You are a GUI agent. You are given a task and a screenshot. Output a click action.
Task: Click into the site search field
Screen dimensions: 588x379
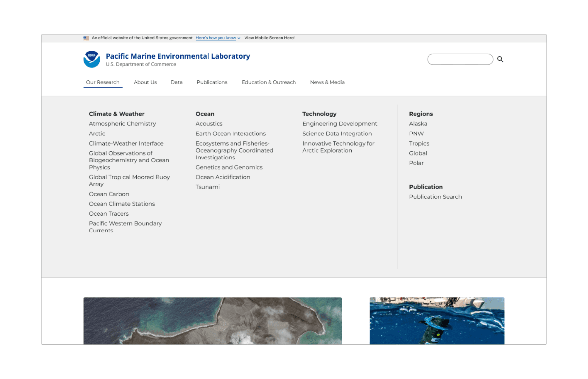460,59
